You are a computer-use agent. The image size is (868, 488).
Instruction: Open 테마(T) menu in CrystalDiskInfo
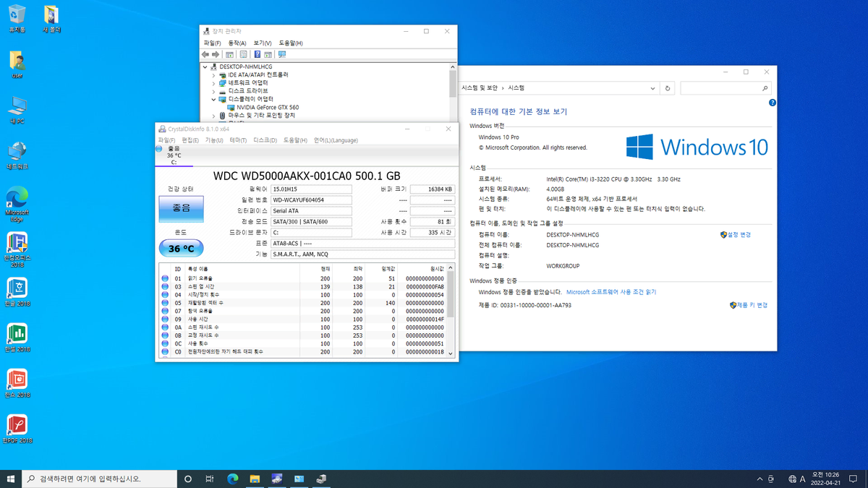pyautogui.click(x=239, y=140)
